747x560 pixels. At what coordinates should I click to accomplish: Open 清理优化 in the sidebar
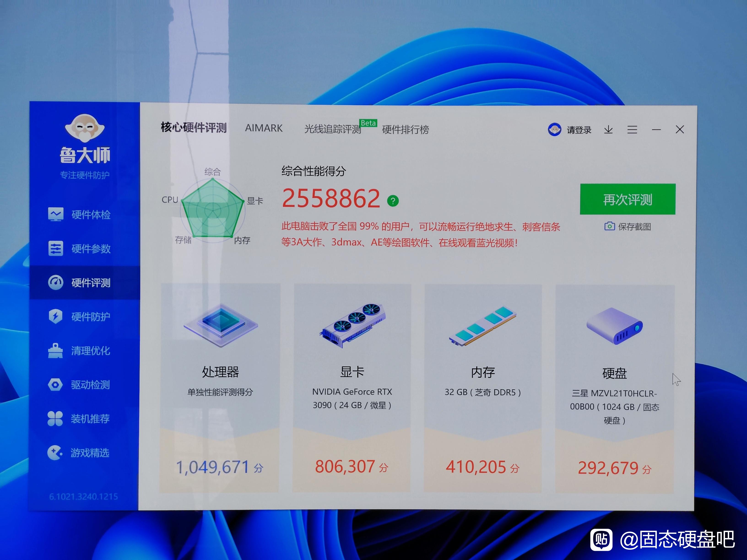84,351
